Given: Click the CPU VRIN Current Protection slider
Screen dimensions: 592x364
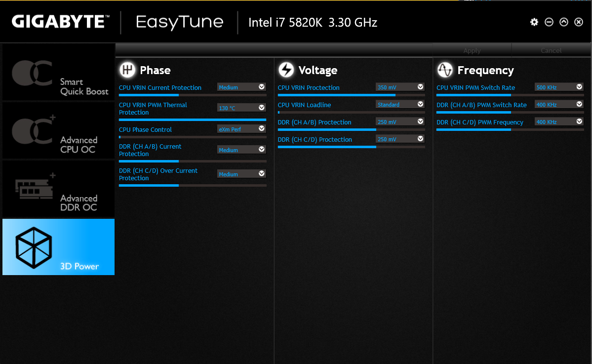Looking at the screenshot, I should click(193, 95).
